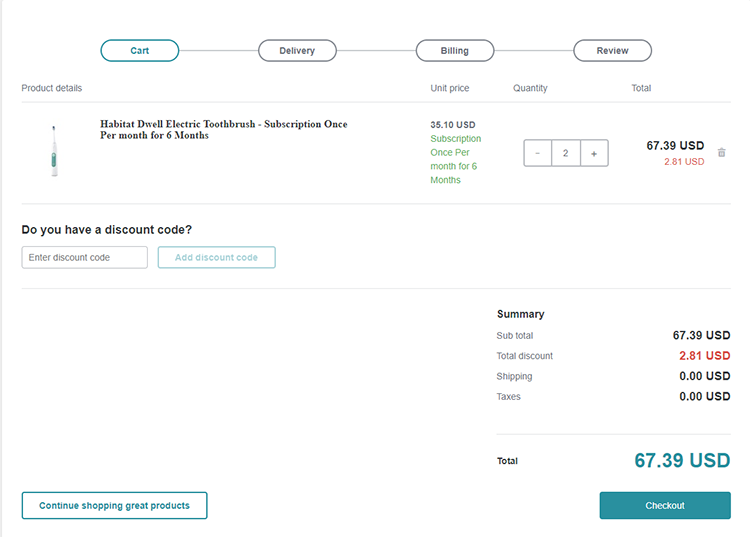Delete the toothbrush item with trash icon
The image size is (750, 537).
tap(721, 153)
